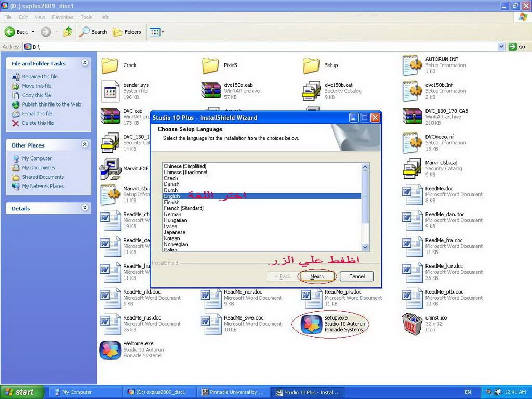Open the Favorites menu
The image size is (532, 399).
[62, 17]
